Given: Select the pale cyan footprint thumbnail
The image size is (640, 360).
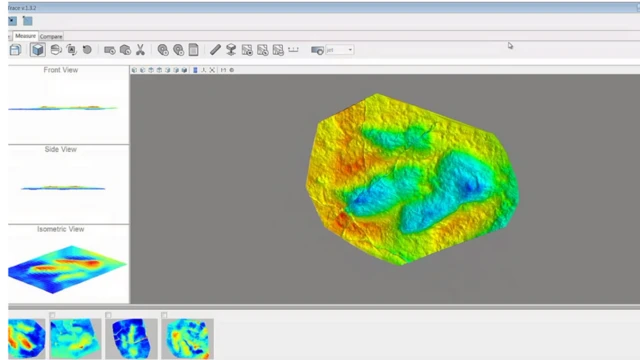Looking at the screenshot, I should click(x=76, y=339).
